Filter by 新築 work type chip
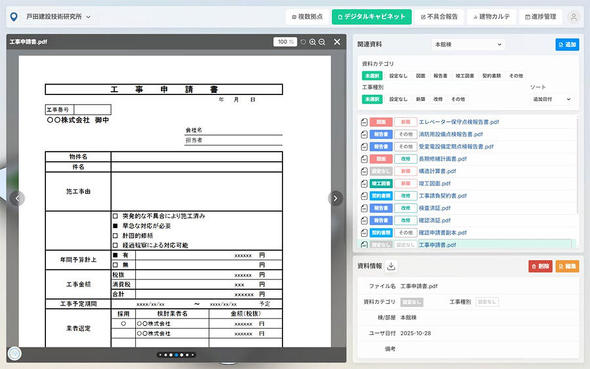The image size is (590, 369). point(421,99)
